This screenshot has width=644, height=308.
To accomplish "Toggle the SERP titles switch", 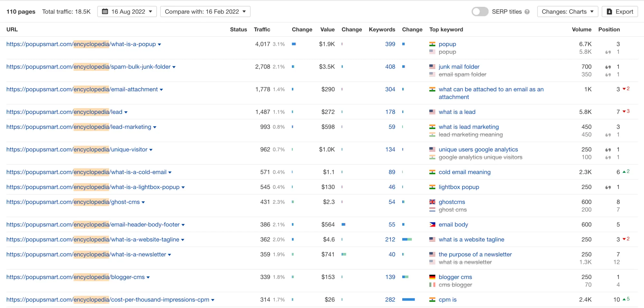I will pos(480,12).
